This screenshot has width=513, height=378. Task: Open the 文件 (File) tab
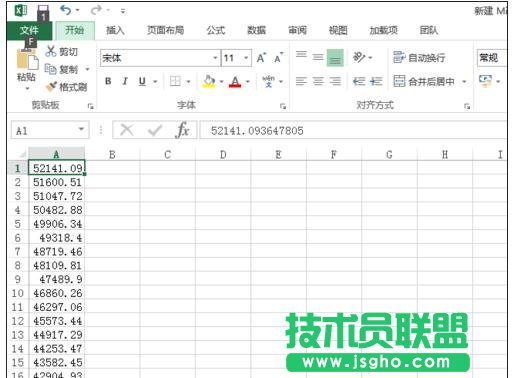click(29, 30)
